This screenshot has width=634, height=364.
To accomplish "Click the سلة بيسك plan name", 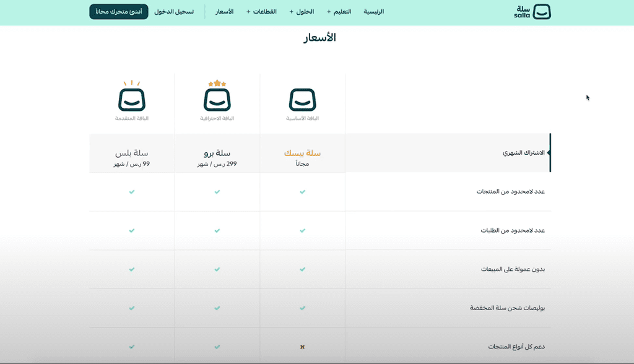I will [302, 153].
